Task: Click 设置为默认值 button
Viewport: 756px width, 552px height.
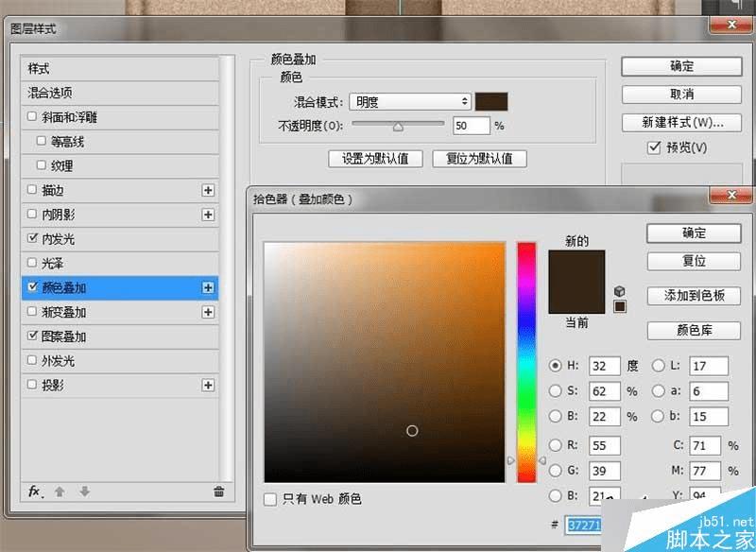Action: (x=375, y=159)
